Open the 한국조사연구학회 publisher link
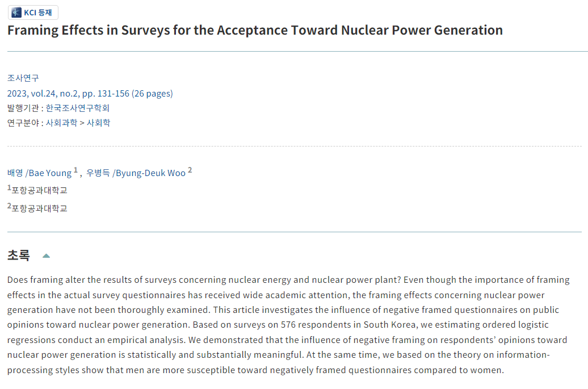 (78, 108)
